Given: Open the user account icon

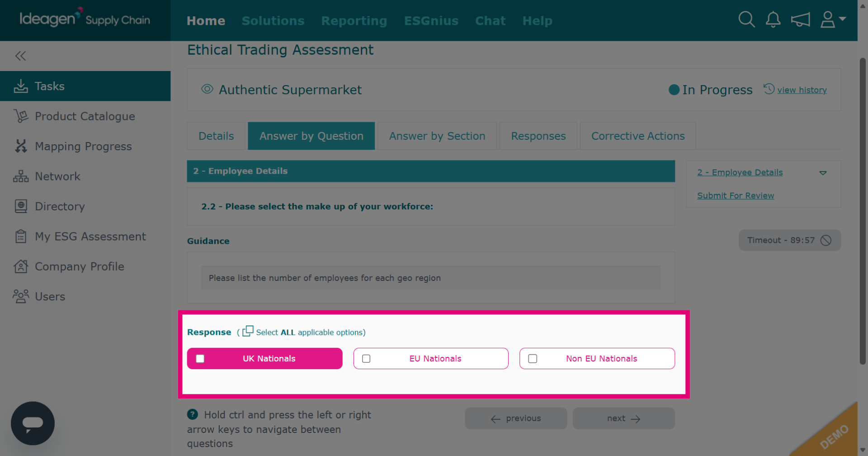Looking at the screenshot, I should click(x=828, y=19).
